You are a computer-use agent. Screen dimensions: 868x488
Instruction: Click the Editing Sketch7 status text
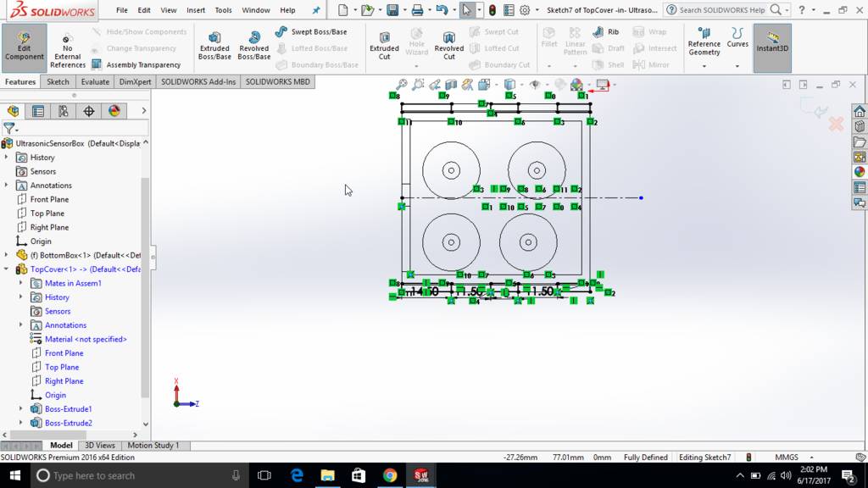(x=704, y=457)
